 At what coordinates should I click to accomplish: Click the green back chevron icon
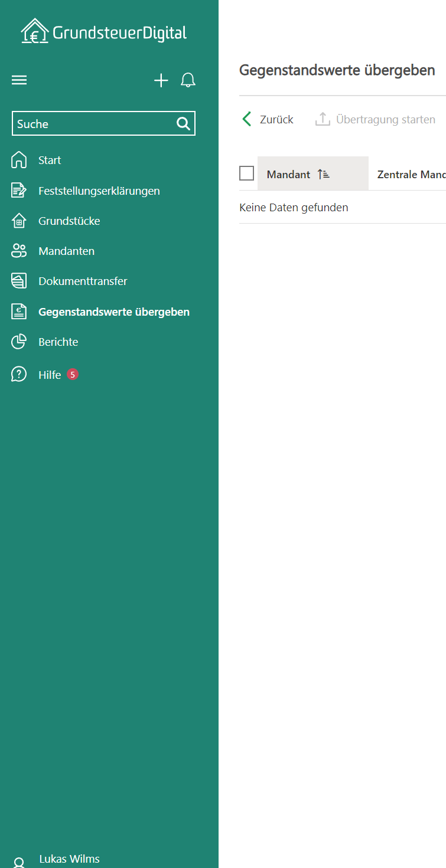point(247,119)
